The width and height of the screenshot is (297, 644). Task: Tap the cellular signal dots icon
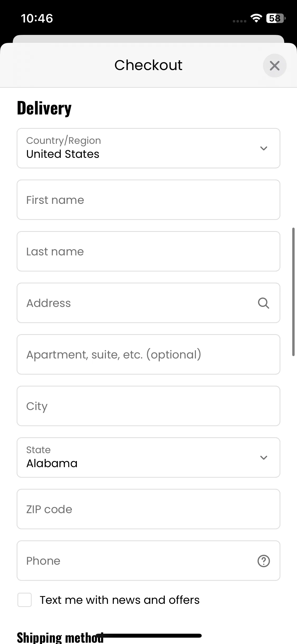tap(239, 21)
